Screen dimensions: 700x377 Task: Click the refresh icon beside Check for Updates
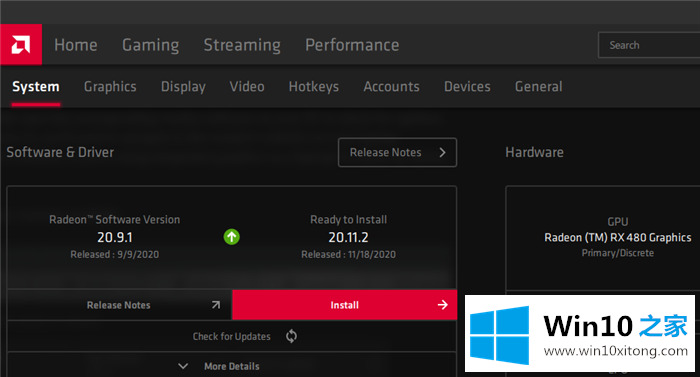(x=291, y=336)
